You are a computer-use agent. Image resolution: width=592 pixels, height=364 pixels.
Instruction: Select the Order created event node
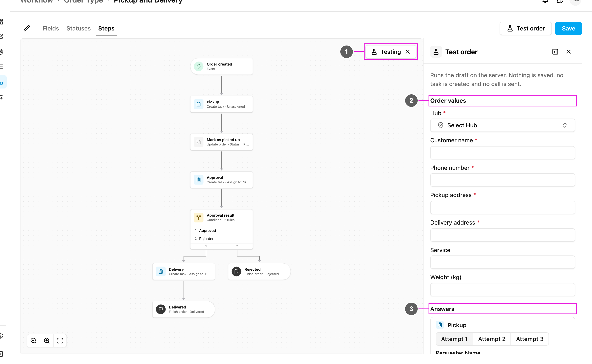pos(222,66)
